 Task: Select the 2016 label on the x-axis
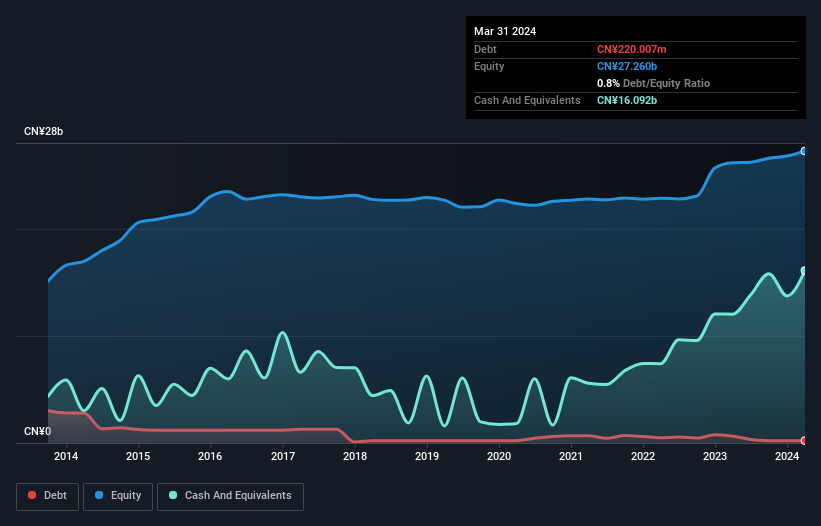tap(211, 457)
